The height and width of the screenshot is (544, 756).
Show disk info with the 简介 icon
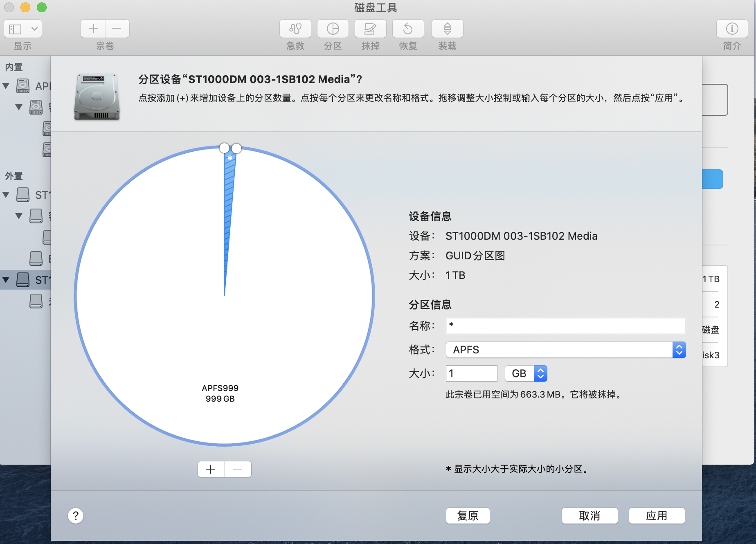pyautogui.click(x=732, y=29)
